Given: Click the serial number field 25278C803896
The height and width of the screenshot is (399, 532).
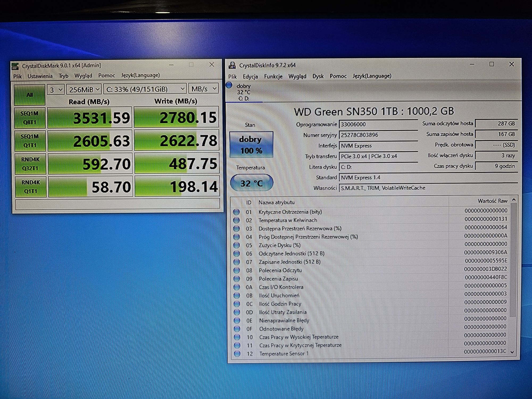Looking at the screenshot, I should point(378,135).
